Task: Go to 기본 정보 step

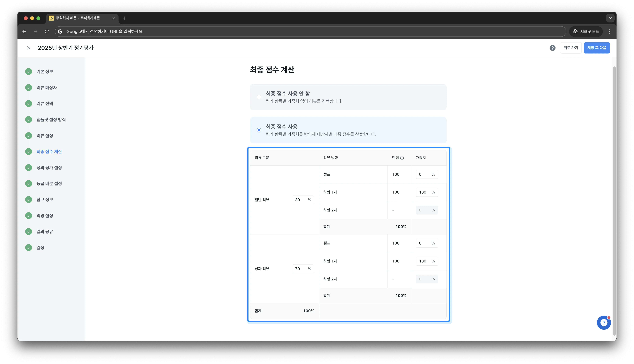Action: (x=45, y=71)
